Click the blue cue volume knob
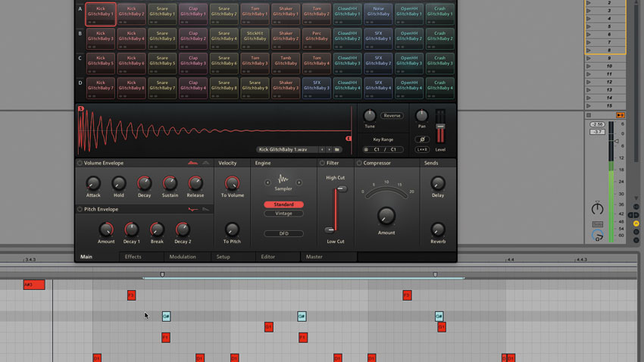Viewport: 644px width, 362px height. [x=597, y=236]
